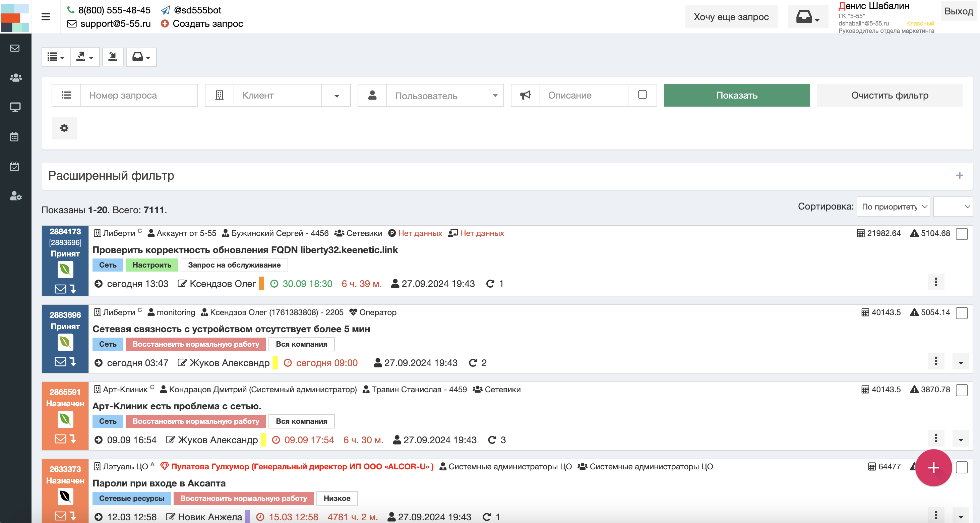Click the green Показать button
This screenshot has height=523, width=980.
click(x=736, y=95)
